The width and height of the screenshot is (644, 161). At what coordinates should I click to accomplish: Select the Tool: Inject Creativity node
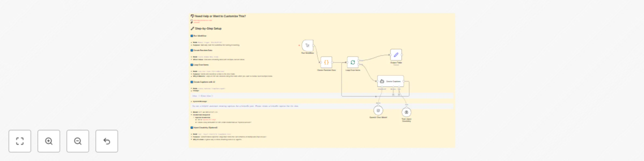point(407,112)
